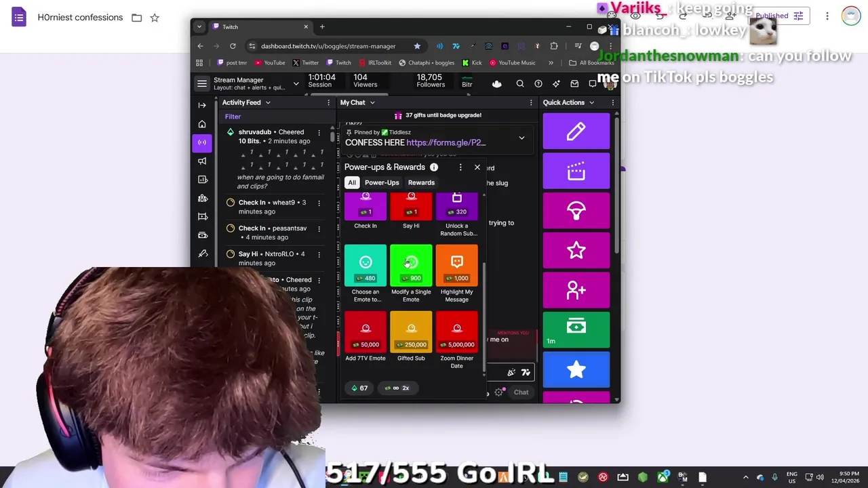This screenshot has height=488, width=868.
Task: Click the confetti celebration icon in chat input
Action: click(x=511, y=372)
